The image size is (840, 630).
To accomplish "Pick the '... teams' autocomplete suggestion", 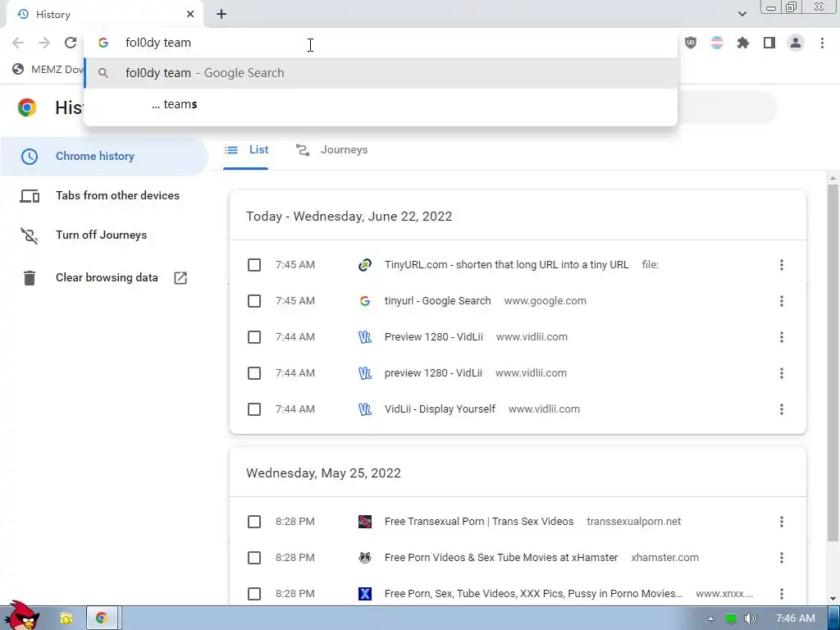I will (x=381, y=104).
